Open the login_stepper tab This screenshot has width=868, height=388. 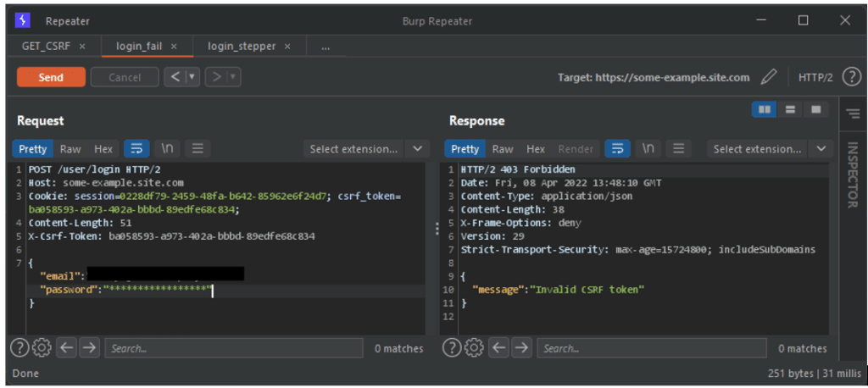[242, 46]
